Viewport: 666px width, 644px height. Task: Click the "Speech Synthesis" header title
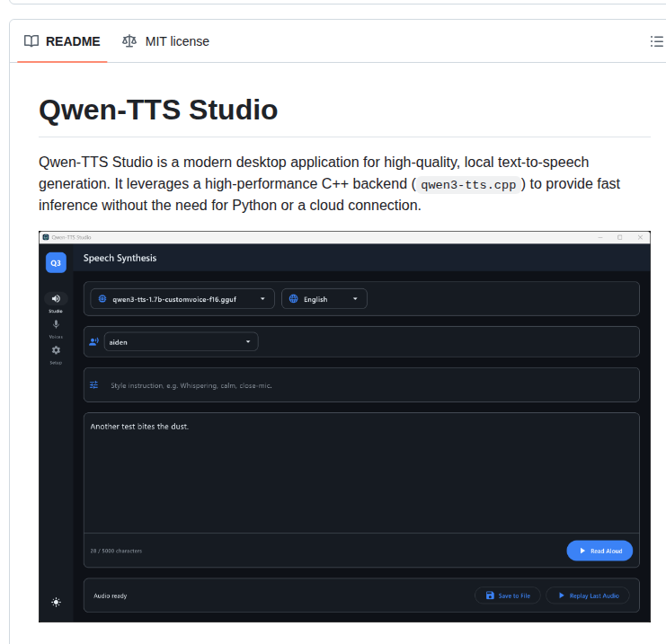coord(120,258)
